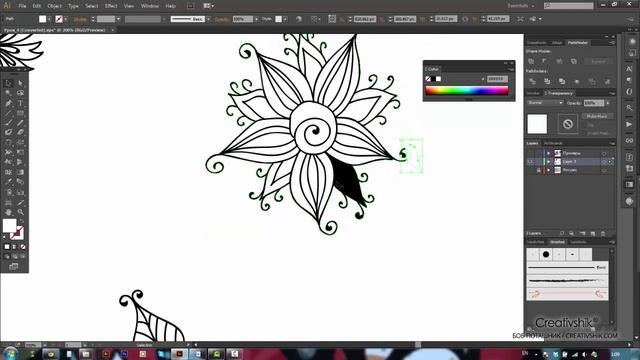Select the Selection tool (black arrow)
Screen dimensions: 640x360
tap(8, 83)
